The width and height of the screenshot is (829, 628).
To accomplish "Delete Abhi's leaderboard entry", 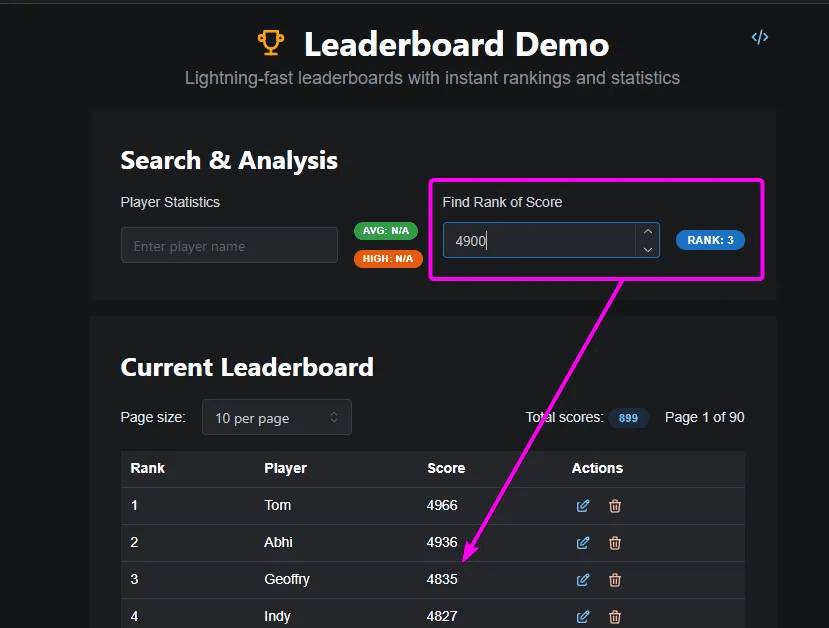I will [615, 543].
